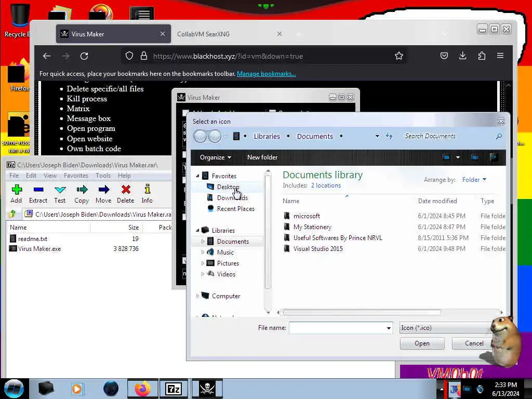532x399 pixels.
Task: Click the 2 locations link
Action: [326, 185]
